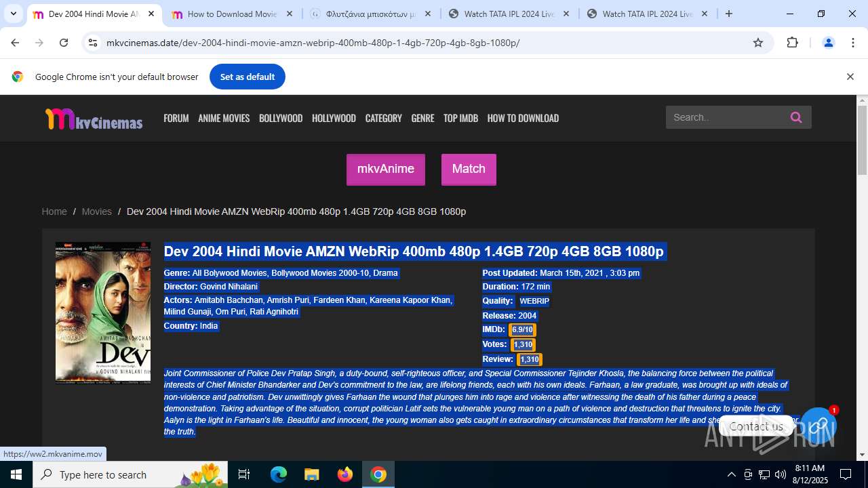Viewport: 868px width, 488px height.
Task: Bookmark this page with the star icon
Action: (x=758, y=43)
